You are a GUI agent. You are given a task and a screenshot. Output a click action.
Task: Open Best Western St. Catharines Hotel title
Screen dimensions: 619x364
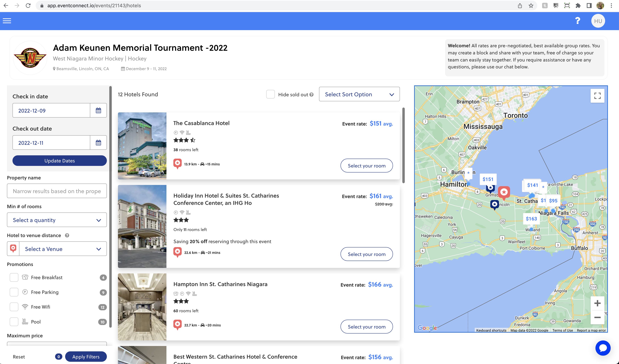(235, 359)
